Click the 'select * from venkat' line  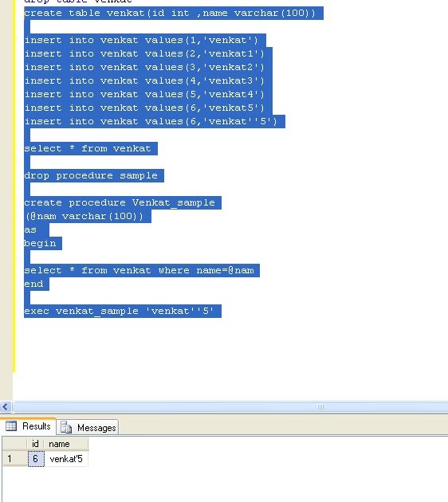[x=88, y=148]
